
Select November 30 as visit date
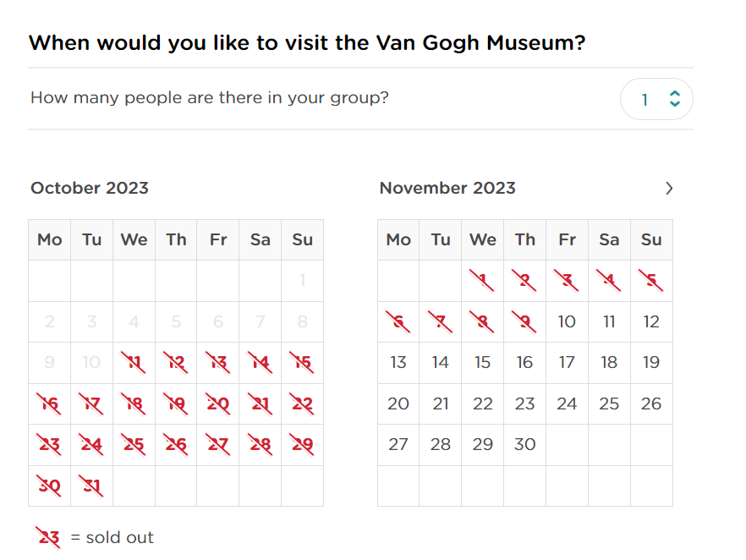tap(524, 444)
